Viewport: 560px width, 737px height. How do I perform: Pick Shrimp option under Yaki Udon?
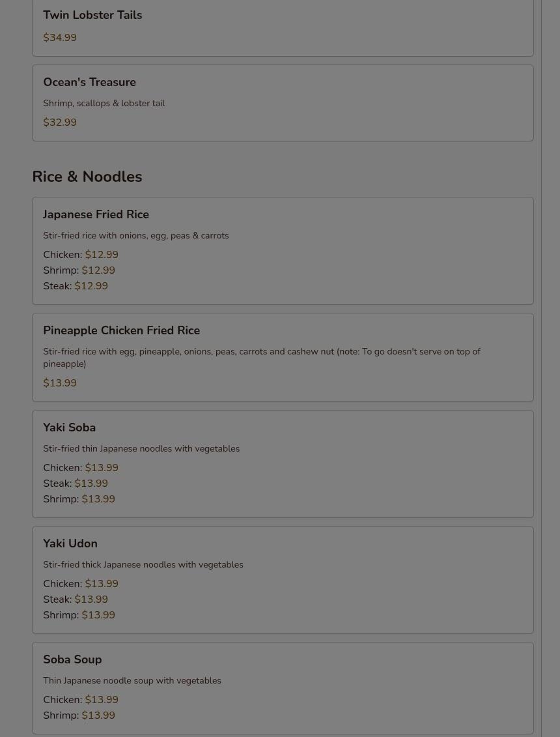[79, 615]
